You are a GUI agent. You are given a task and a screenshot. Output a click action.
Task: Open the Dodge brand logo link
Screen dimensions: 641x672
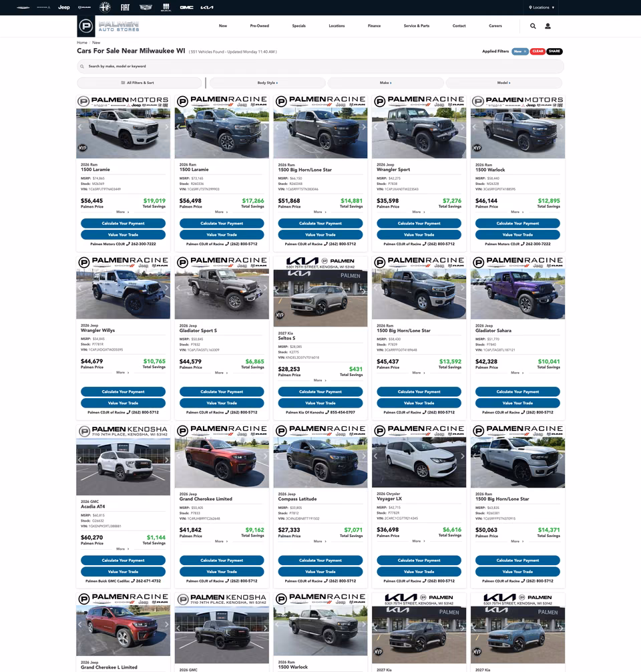[43, 7]
